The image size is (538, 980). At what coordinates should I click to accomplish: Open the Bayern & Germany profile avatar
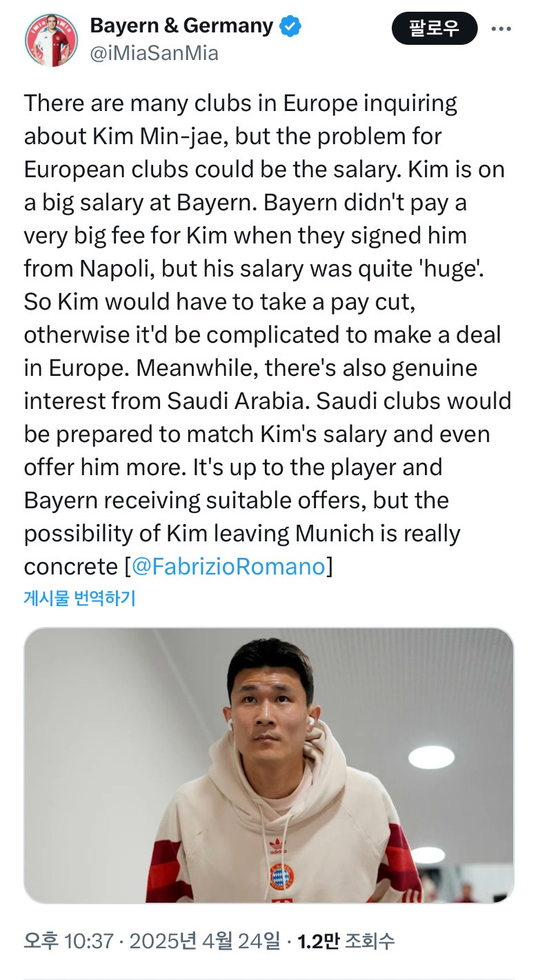pos(50,41)
